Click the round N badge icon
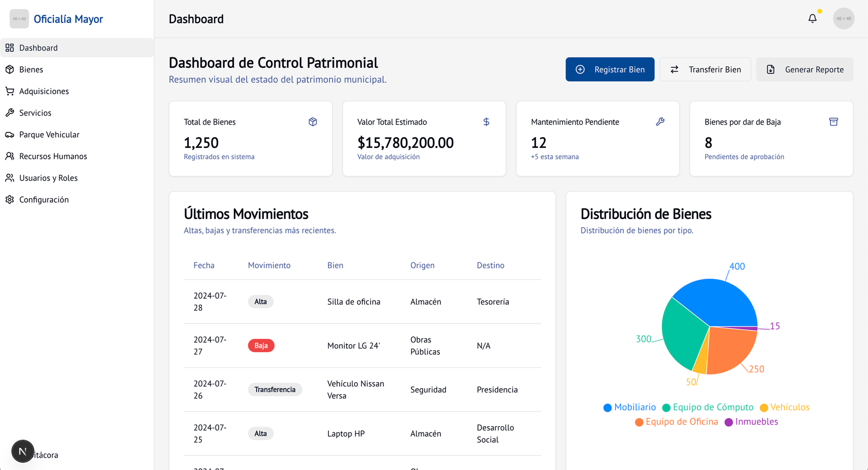Image resolution: width=868 pixels, height=470 pixels. pyautogui.click(x=23, y=451)
